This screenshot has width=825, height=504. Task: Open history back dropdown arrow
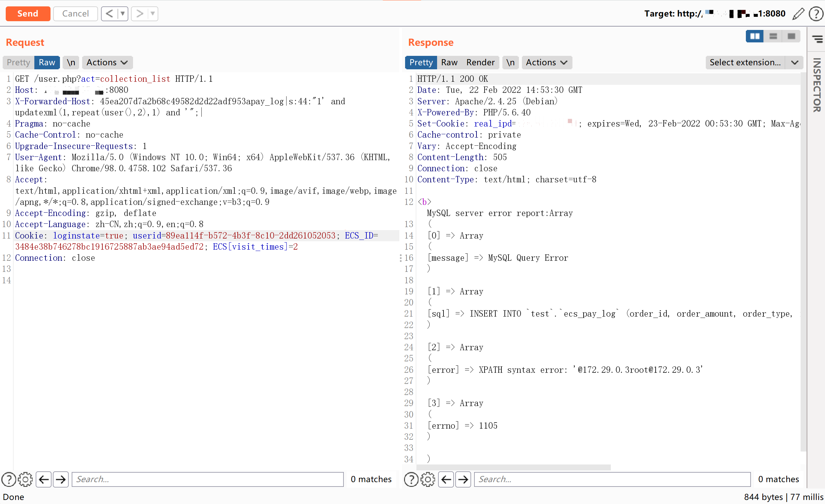pos(123,14)
